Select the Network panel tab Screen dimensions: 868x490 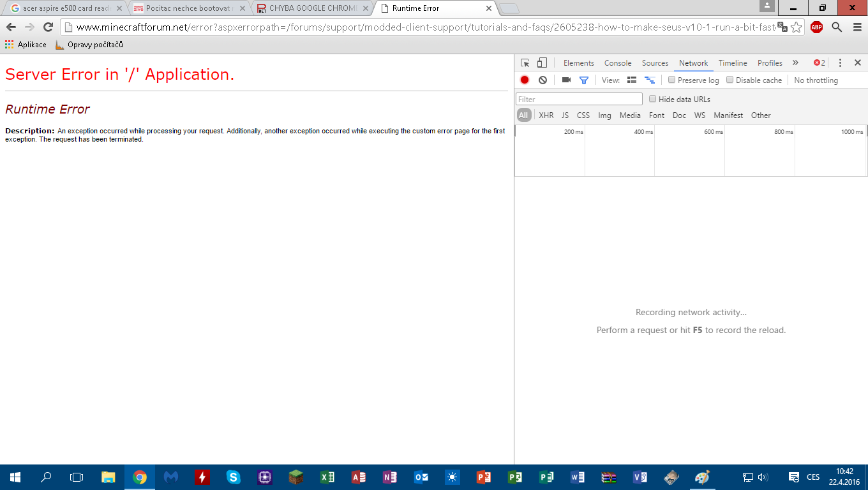point(694,63)
